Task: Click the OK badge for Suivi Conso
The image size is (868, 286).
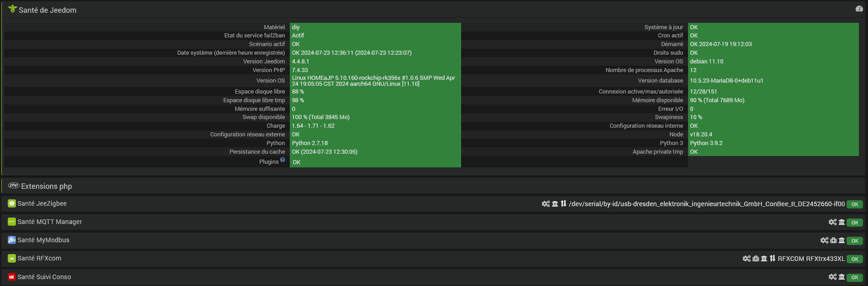Action: tap(855, 277)
